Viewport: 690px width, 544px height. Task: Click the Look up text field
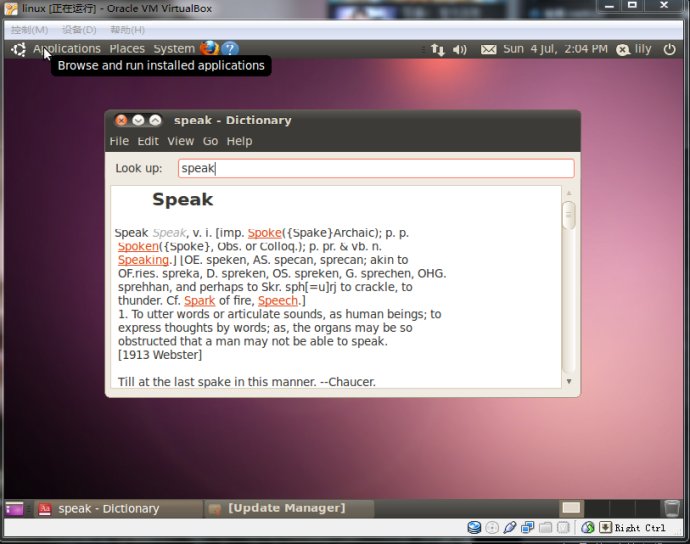pos(376,169)
